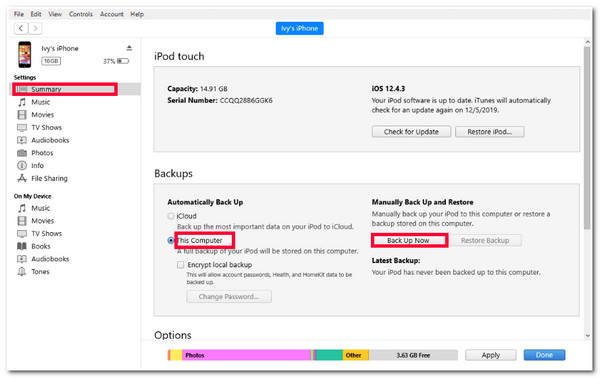Click the scrollbar up arrow

click(587, 42)
